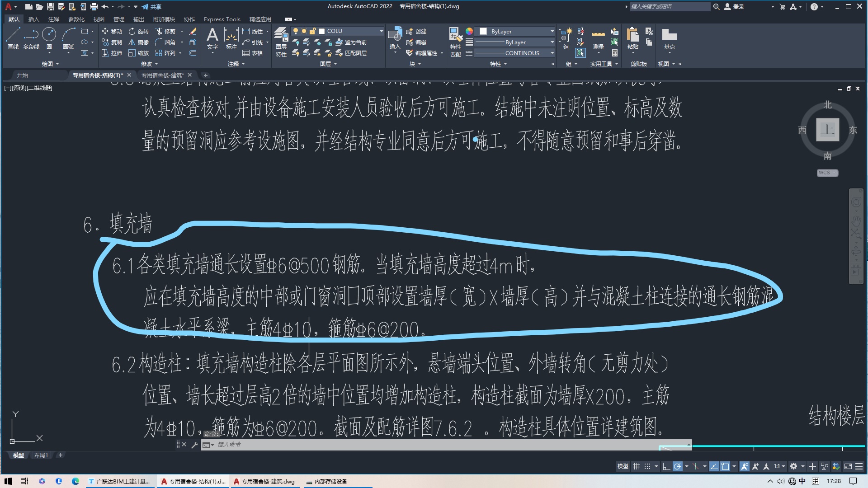Click the Array (阵列) command
Image resolution: width=868 pixels, height=488 pixels.
[165, 53]
